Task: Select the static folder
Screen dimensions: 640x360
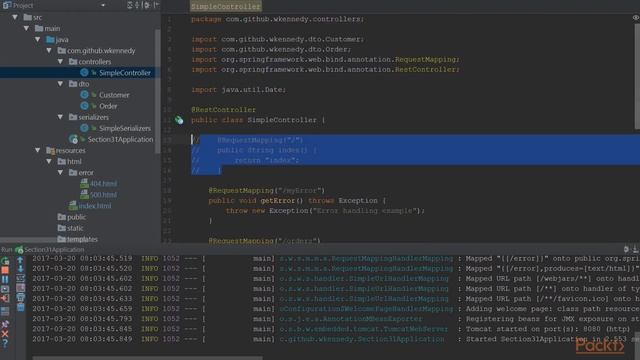Action: pyautogui.click(x=75, y=228)
